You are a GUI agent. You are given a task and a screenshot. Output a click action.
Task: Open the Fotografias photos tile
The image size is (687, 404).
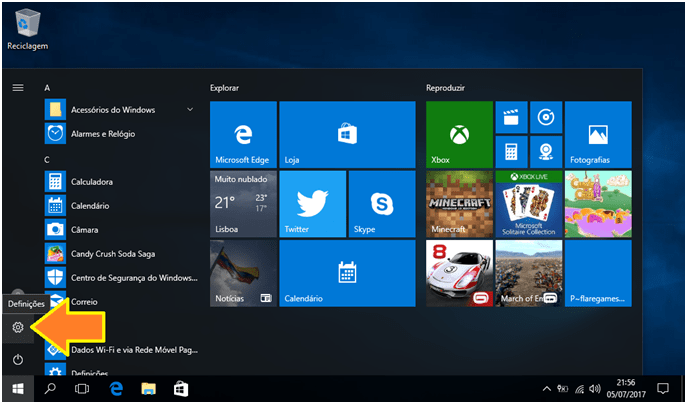[x=598, y=134]
